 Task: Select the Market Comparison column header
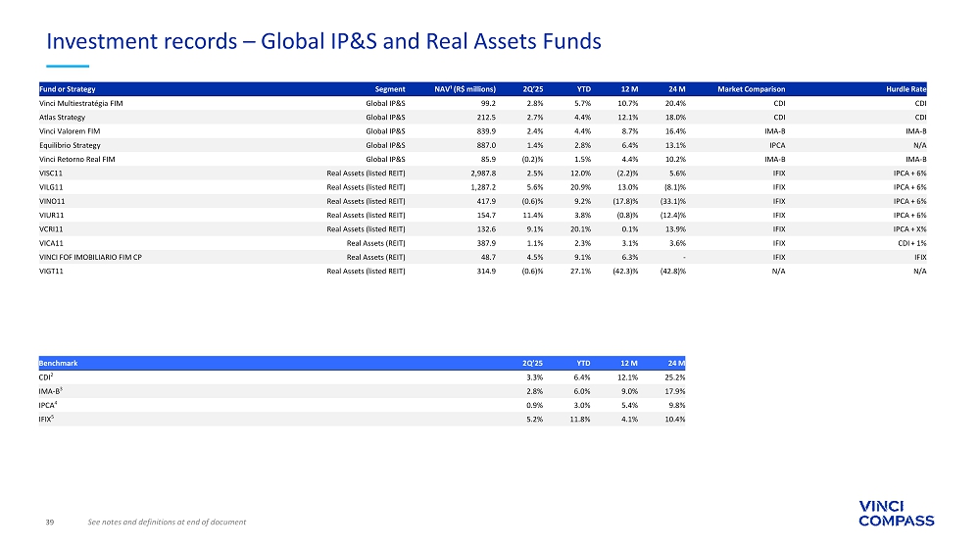[751, 89]
